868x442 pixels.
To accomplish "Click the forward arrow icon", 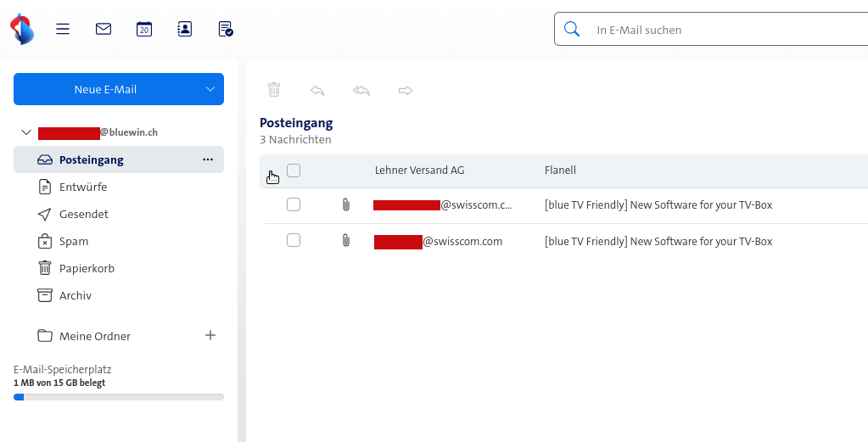I will pos(406,90).
